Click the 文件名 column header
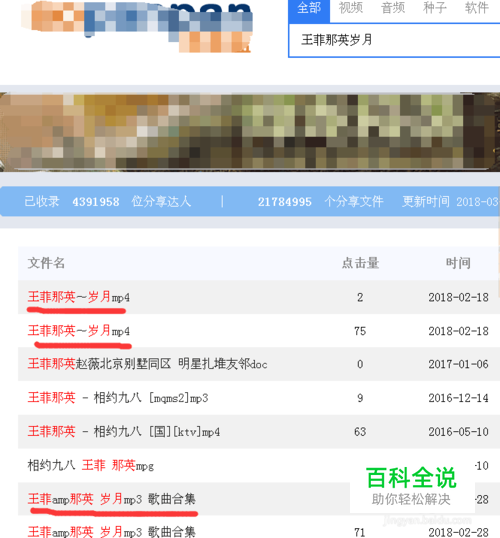This screenshot has width=500, height=538. click(46, 263)
